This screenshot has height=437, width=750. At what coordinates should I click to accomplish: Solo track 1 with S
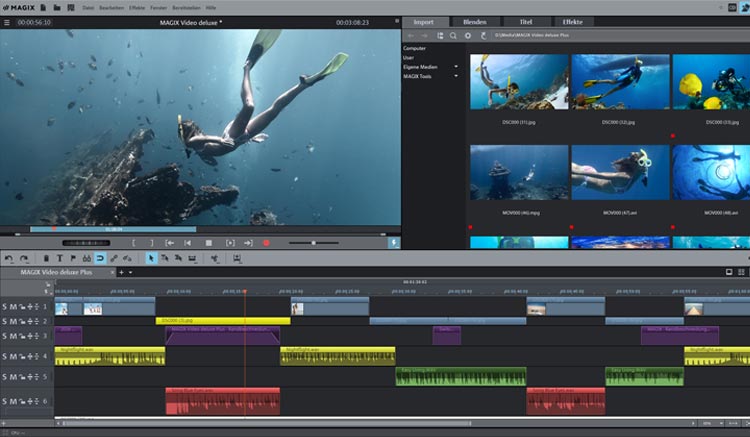[5, 306]
